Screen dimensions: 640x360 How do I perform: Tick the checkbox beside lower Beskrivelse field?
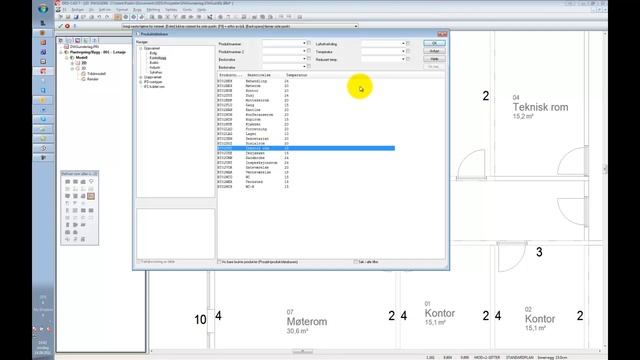(x=309, y=67)
